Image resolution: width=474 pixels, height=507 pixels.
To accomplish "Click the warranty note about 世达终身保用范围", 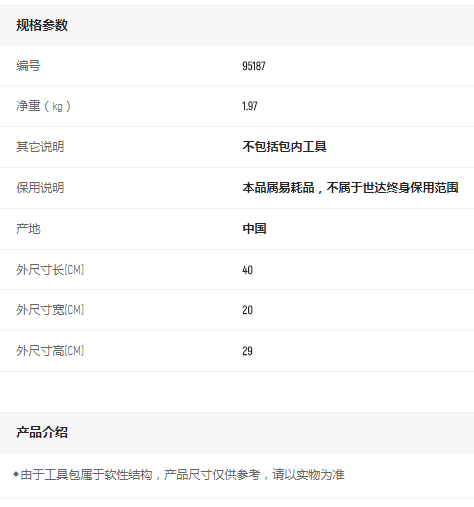I will click(x=350, y=188).
